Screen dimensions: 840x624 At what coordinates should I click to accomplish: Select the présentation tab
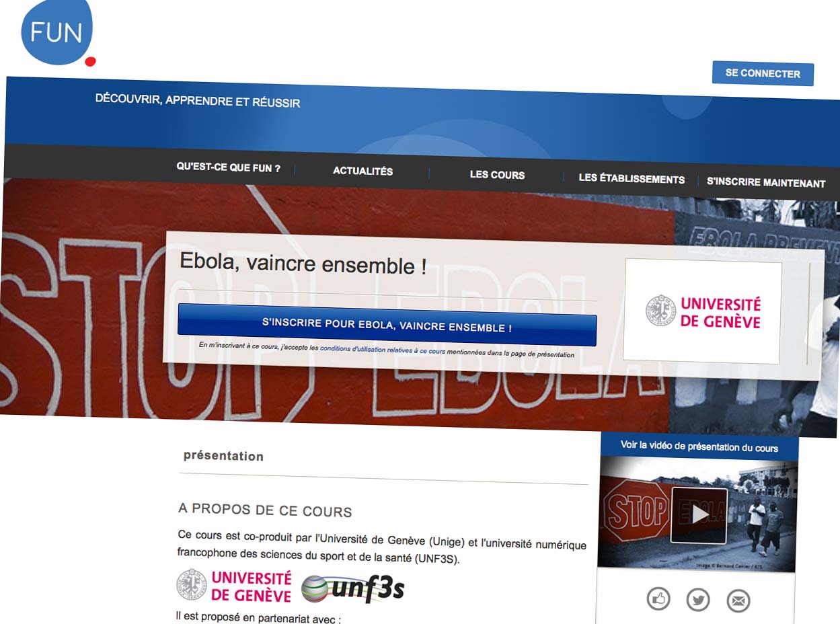tap(223, 456)
